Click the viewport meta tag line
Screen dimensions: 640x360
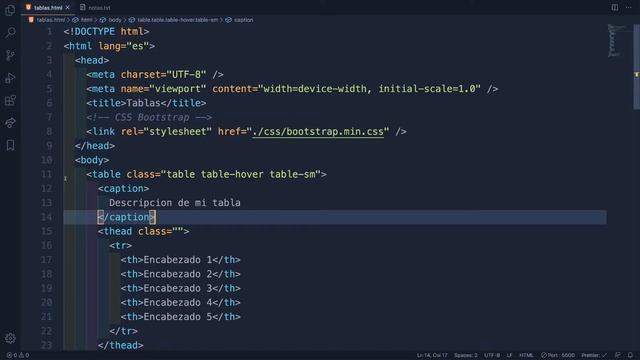(x=292, y=89)
